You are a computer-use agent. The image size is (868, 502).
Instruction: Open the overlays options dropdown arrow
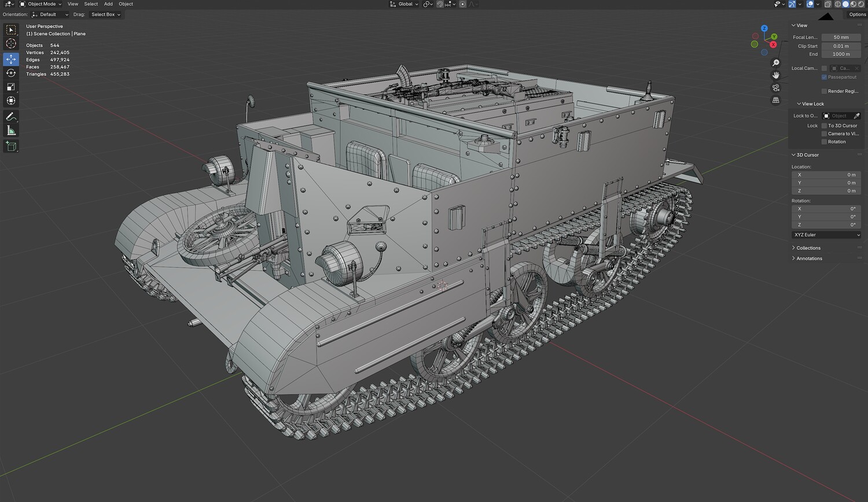(x=817, y=4)
